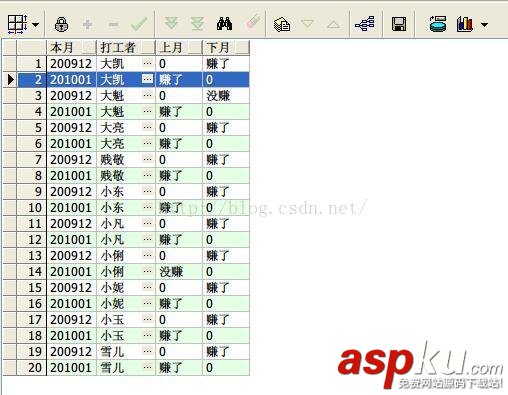Click the insert record plus icon
Screen dimensions: 508x395
pyautogui.click(x=87, y=24)
